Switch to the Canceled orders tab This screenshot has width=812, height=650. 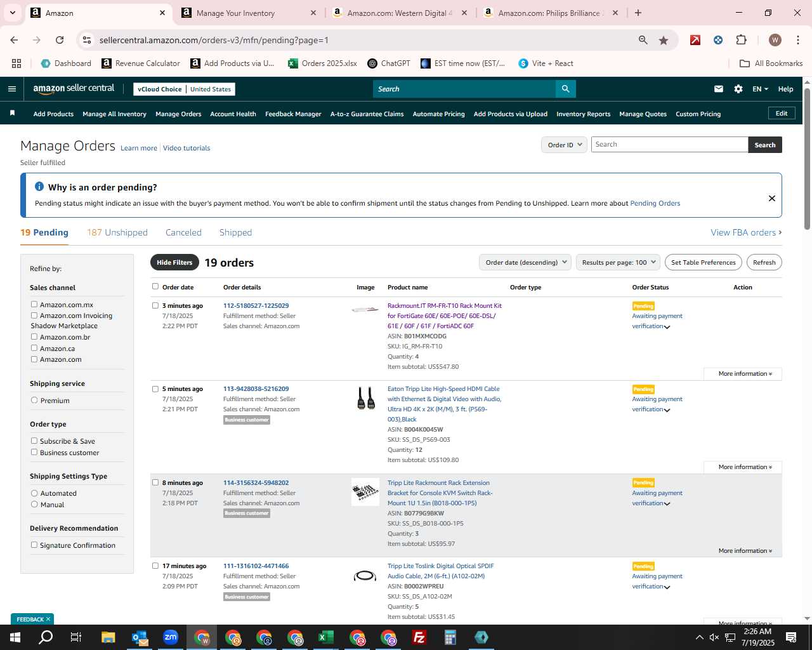[x=183, y=232]
